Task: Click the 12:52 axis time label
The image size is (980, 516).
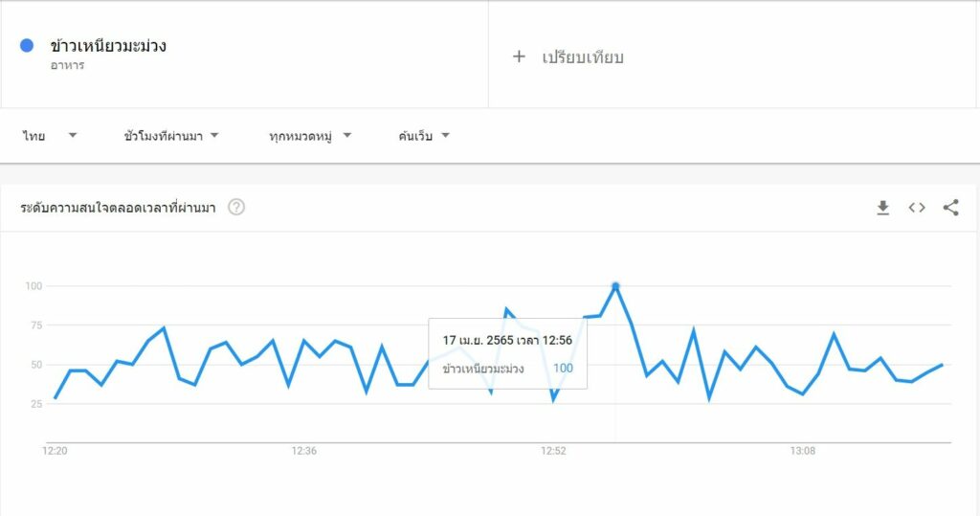Action: (553, 451)
